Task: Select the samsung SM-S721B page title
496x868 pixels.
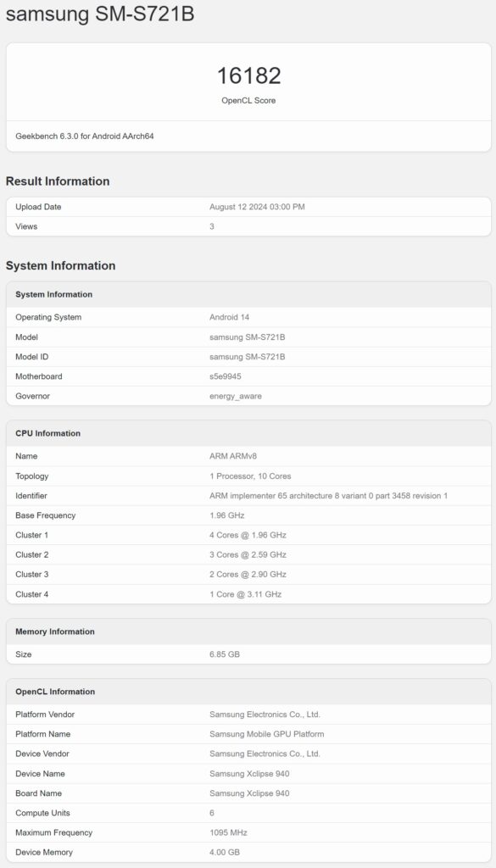Action: (x=100, y=14)
